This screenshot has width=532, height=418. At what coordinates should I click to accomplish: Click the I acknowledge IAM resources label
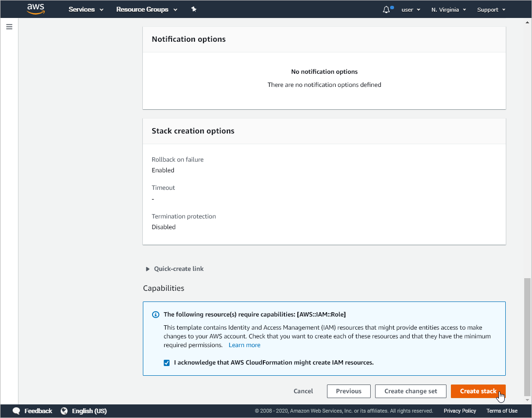tap(274, 363)
